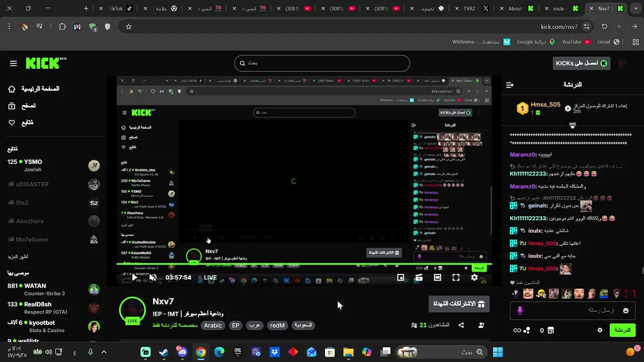The image size is (644, 362).
Task: Open the Mo7aGame channel entry
Action: tap(53, 239)
